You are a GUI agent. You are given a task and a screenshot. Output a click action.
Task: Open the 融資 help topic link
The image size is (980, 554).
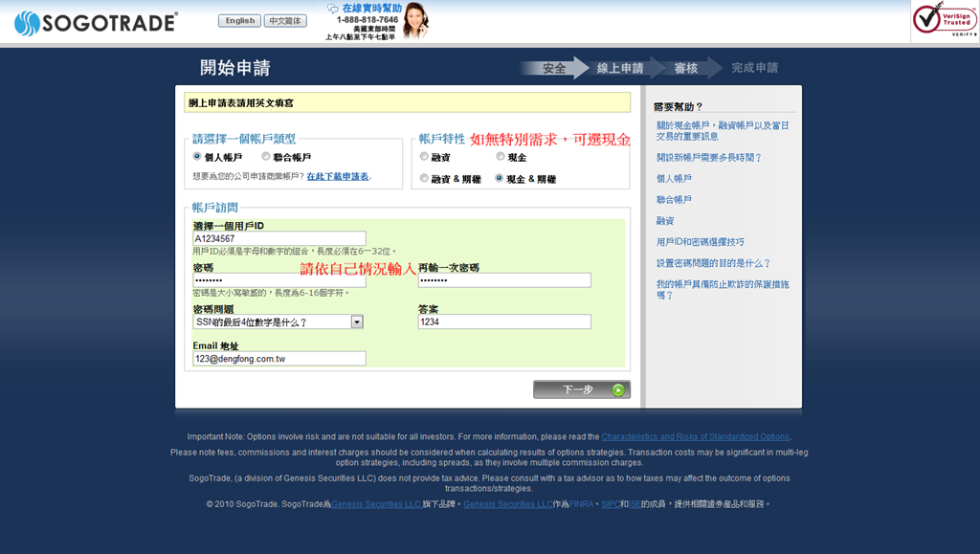tap(665, 220)
